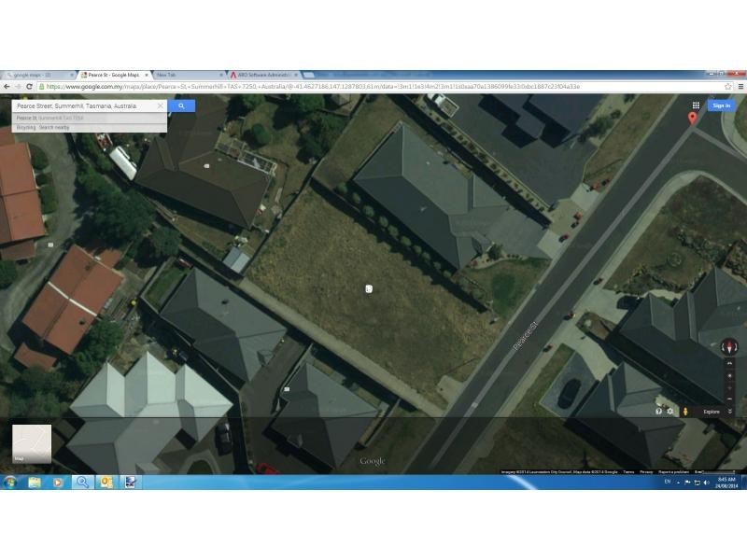Clear the search box with X
This screenshot has height=560, width=747.
(160, 105)
